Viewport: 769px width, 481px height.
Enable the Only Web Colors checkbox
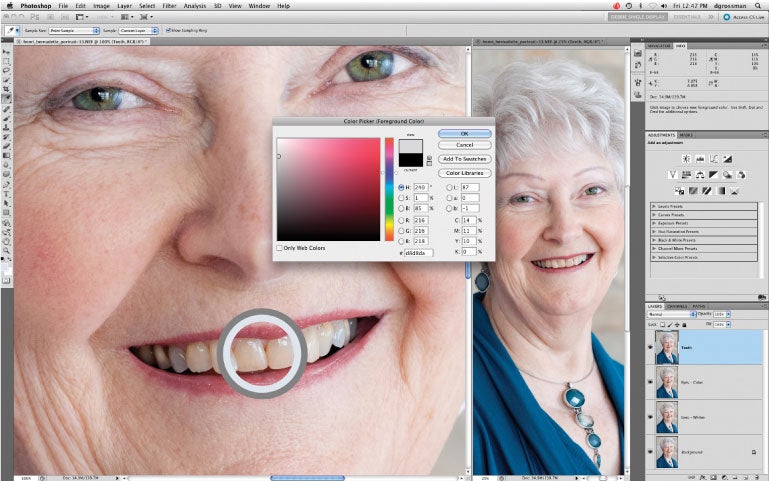[279, 248]
